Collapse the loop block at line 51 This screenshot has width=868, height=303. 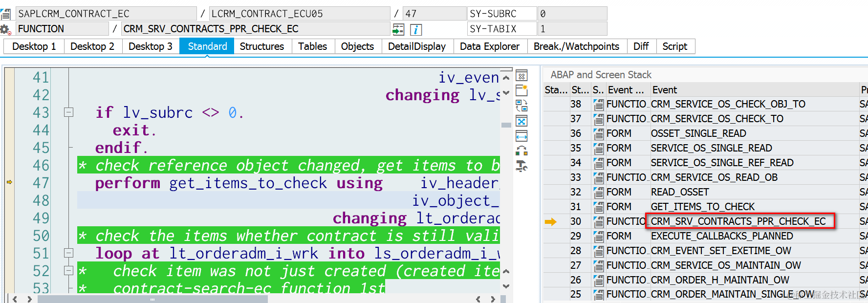pyautogui.click(x=68, y=253)
